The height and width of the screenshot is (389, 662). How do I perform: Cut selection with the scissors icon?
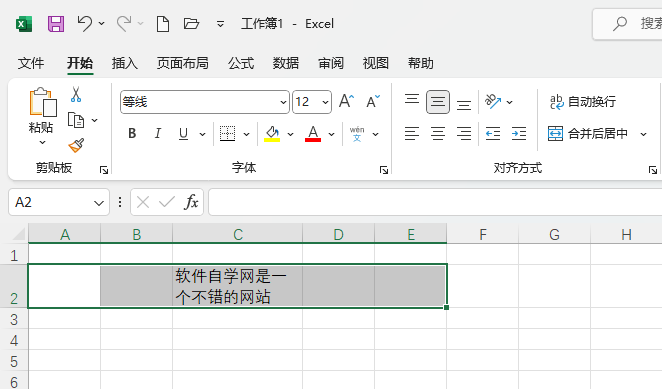(x=76, y=95)
